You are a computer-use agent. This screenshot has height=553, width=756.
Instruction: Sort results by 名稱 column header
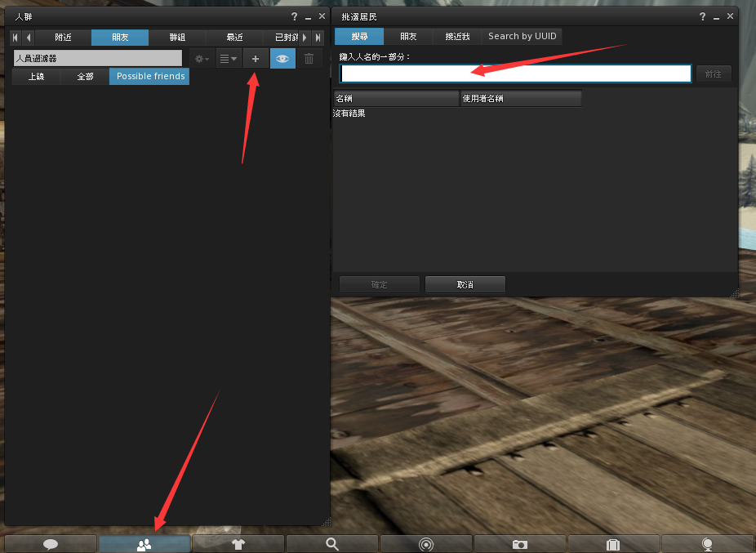click(396, 99)
